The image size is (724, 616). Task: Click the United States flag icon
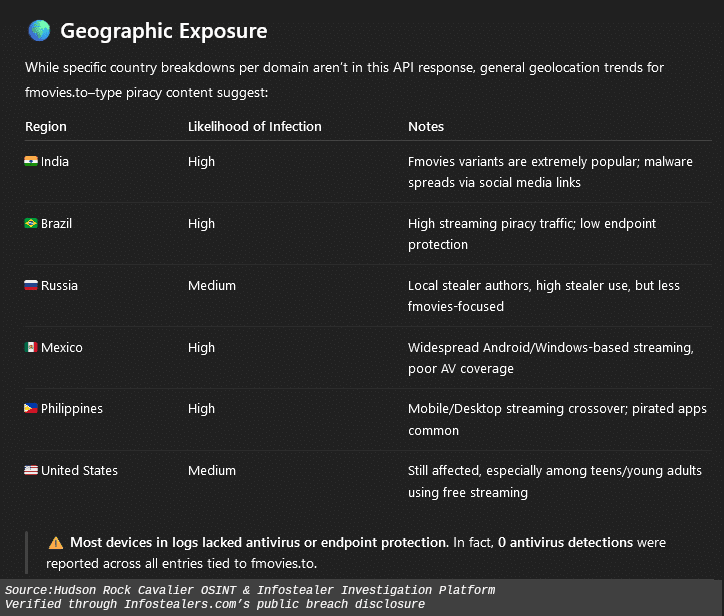pos(31,471)
